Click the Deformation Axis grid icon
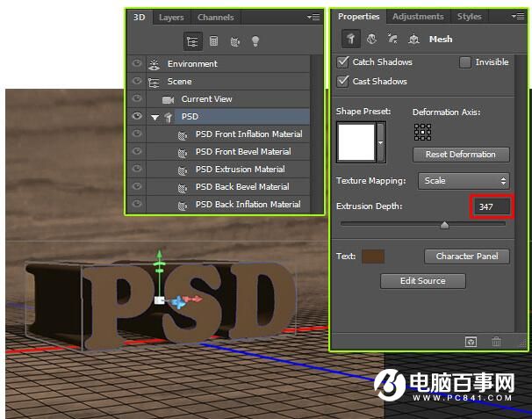Image resolution: width=532 pixels, height=419 pixels. pyautogui.click(x=423, y=132)
